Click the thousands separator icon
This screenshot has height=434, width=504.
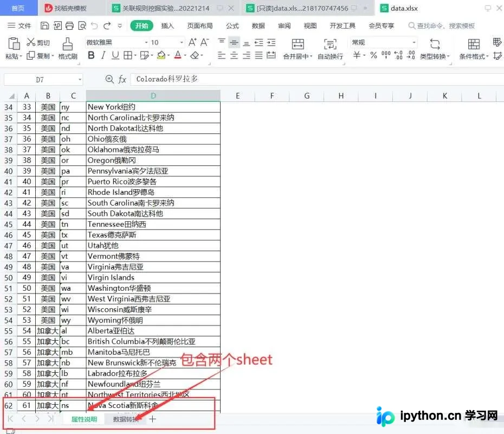pyautogui.click(x=386, y=55)
